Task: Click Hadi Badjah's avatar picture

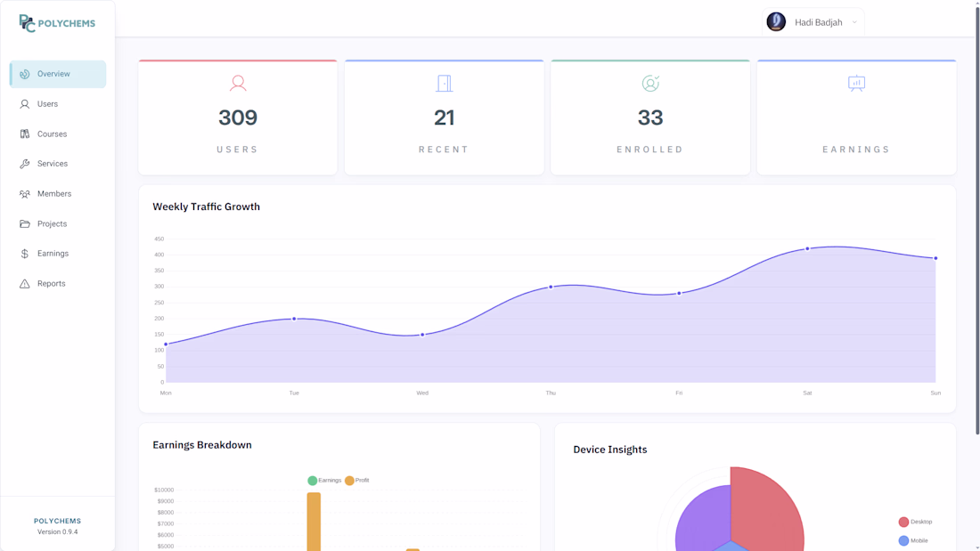Action: click(x=776, y=22)
